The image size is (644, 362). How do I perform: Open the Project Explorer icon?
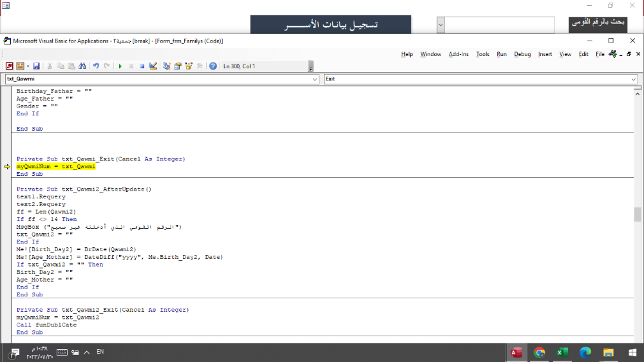[166, 66]
